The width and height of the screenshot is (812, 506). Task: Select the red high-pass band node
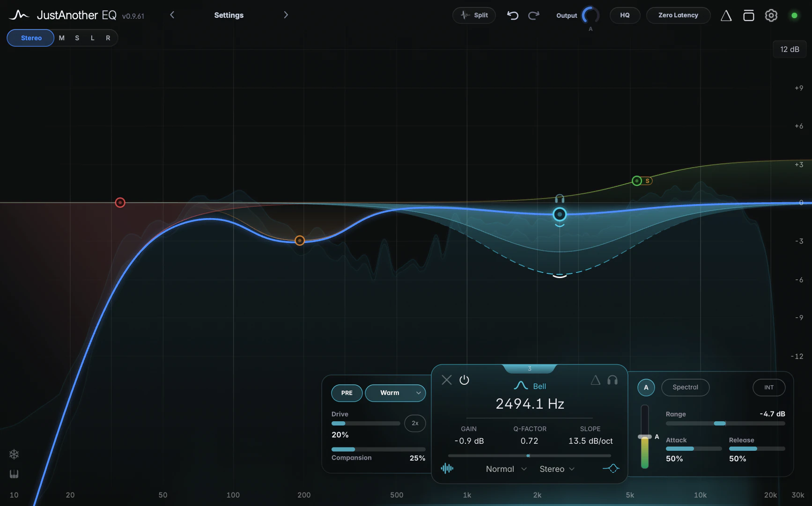pyautogui.click(x=120, y=203)
